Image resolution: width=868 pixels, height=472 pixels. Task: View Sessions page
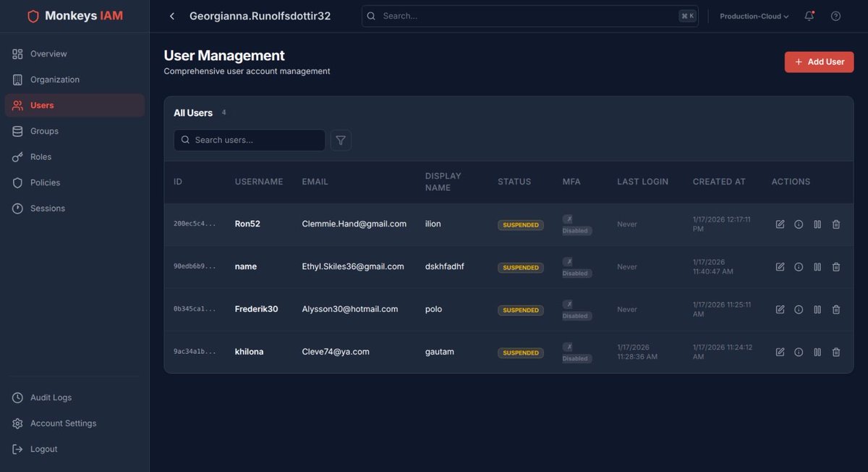click(75, 208)
